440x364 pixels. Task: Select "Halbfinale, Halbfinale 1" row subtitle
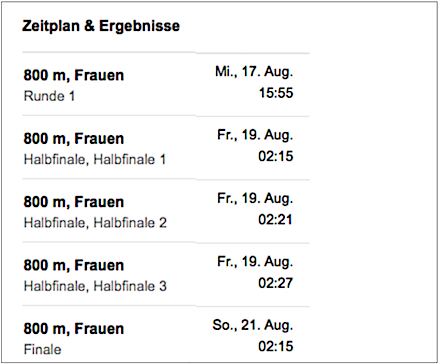pyautogui.click(x=95, y=159)
